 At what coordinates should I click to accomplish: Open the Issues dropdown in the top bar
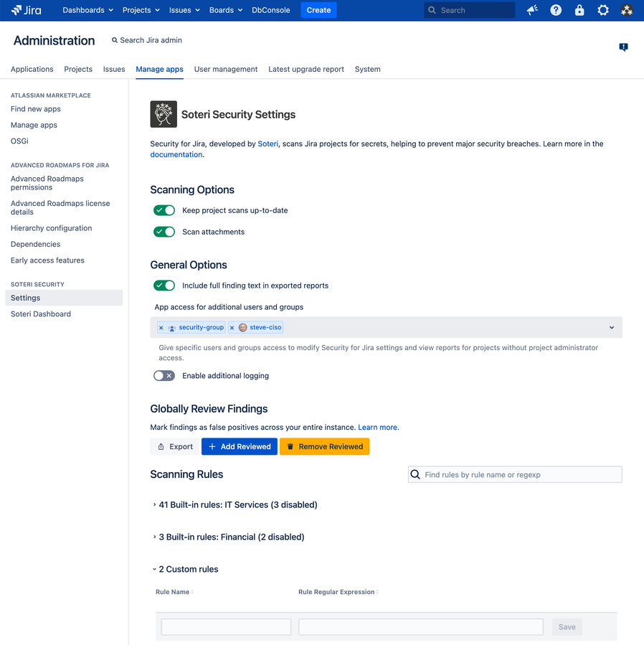(184, 10)
